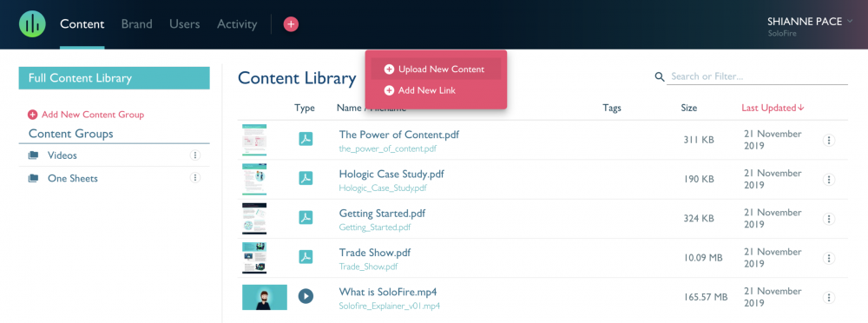Expand the Shianne Pace account dropdown
The image size is (868, 323).
pos(850,22)
